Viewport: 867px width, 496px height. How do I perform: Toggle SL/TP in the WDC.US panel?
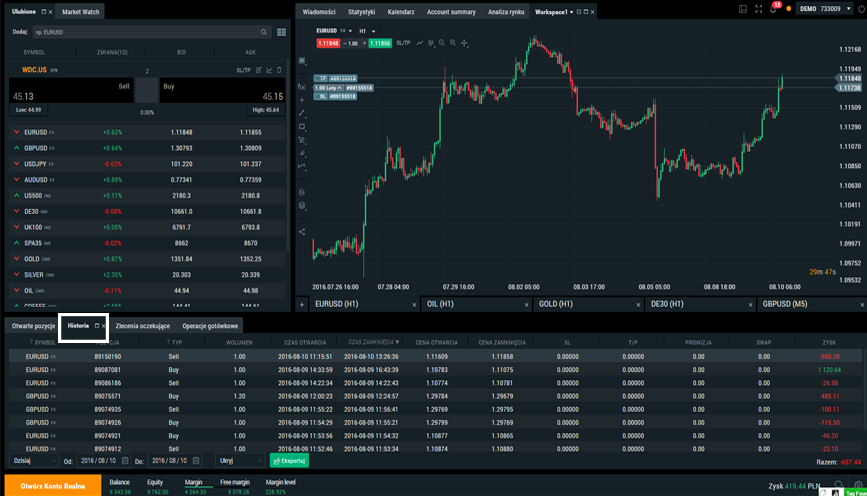tap(243, 70)
